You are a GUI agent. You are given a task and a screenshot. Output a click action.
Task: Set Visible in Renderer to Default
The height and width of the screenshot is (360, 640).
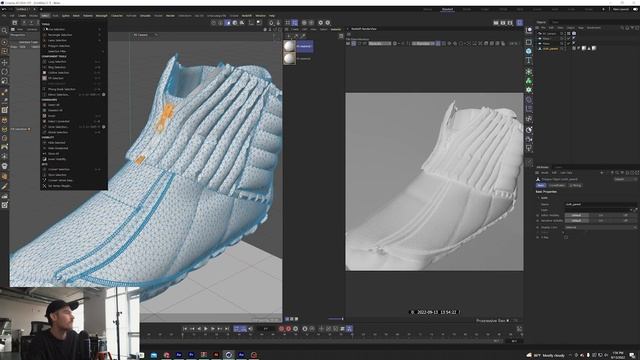click(x=577, y=220)
